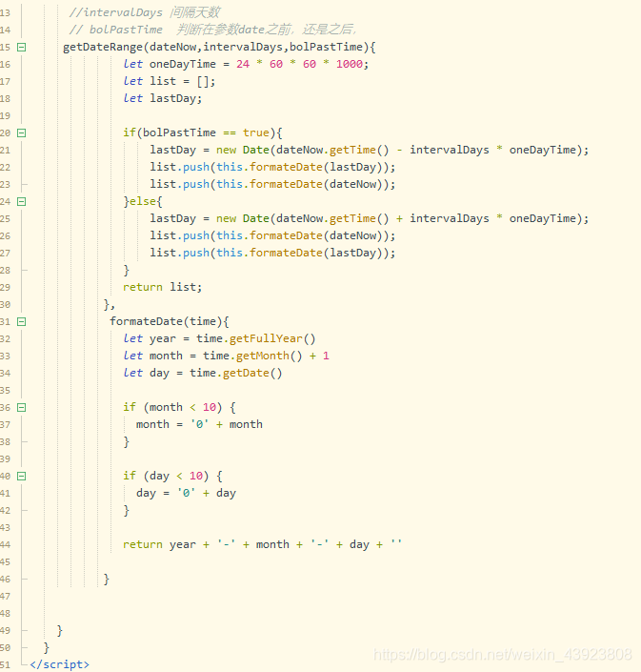
Task: Click the number 1000 on line 16
Action: (350, 64)
